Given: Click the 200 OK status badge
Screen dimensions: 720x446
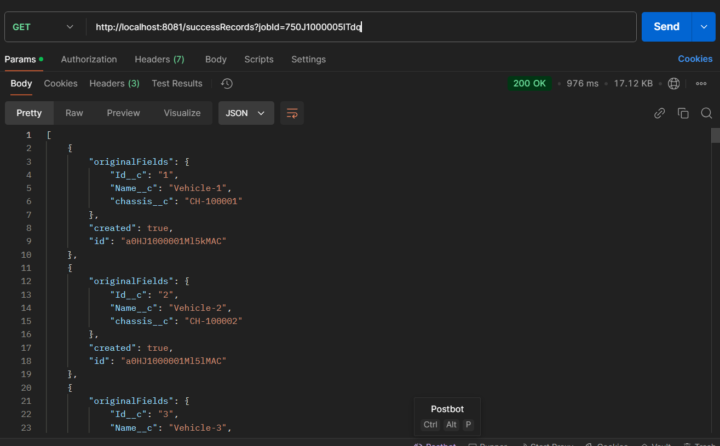Looking at the screenshot, I should click(529, 84).
